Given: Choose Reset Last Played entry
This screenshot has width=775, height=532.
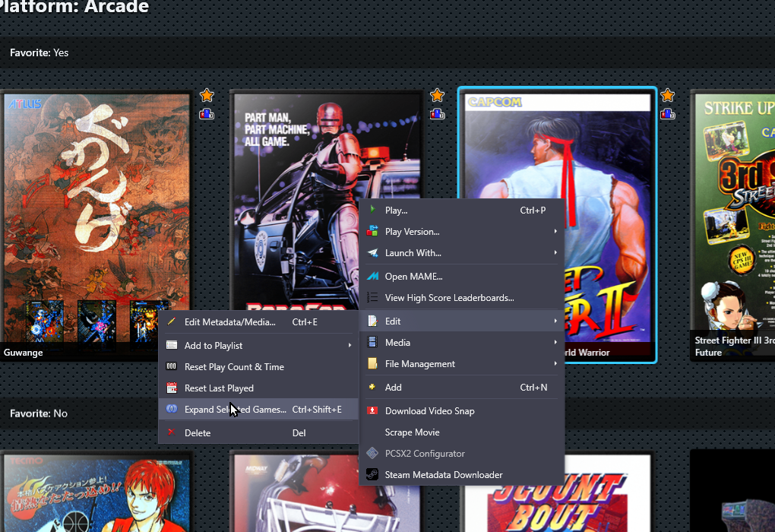Looking at the screenshot, I should [x=258, y=388].
